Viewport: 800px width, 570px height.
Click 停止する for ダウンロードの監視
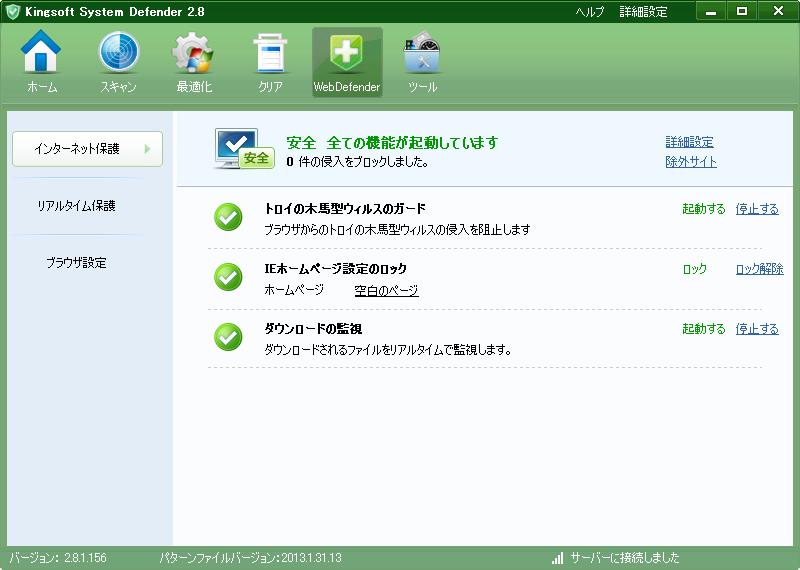tap(757, 329)
